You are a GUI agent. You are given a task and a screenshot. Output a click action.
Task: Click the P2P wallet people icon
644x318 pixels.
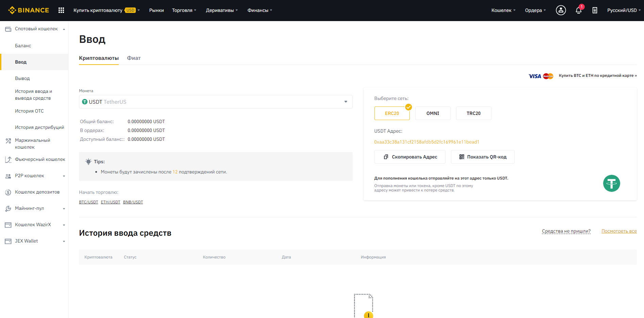coord(8,176)
